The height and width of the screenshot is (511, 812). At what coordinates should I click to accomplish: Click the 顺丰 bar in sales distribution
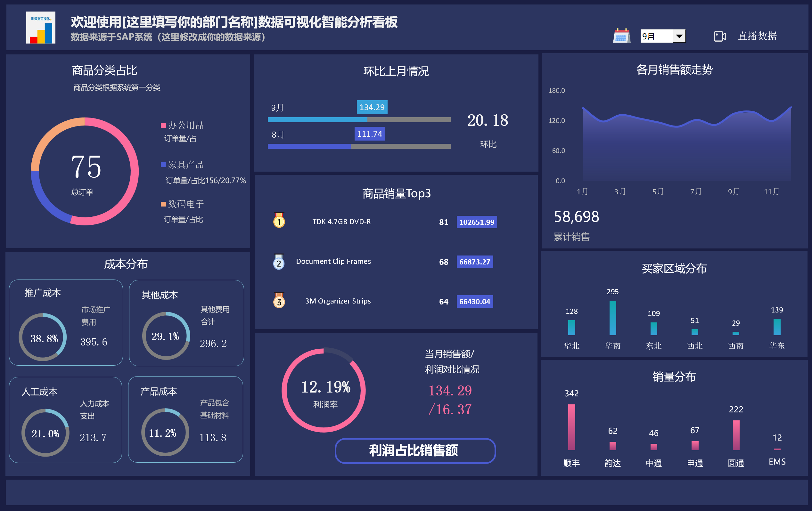click(x=571, y=427)
